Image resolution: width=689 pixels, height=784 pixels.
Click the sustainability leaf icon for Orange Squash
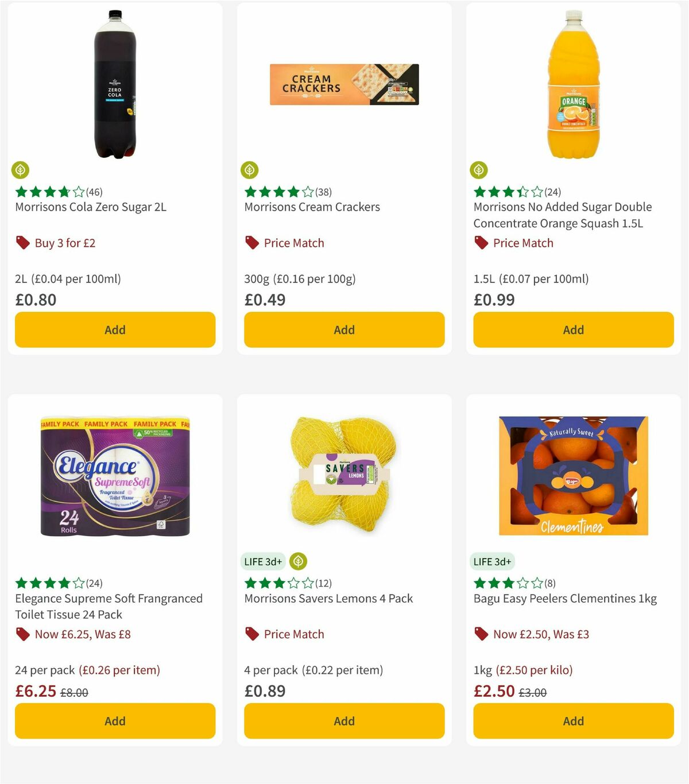480,170
